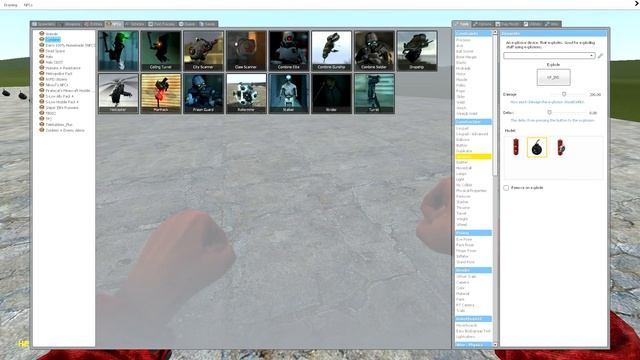This screenshot has height=360, width=640.
Task: Adjust the Damage slider
Action: point(564,94)
